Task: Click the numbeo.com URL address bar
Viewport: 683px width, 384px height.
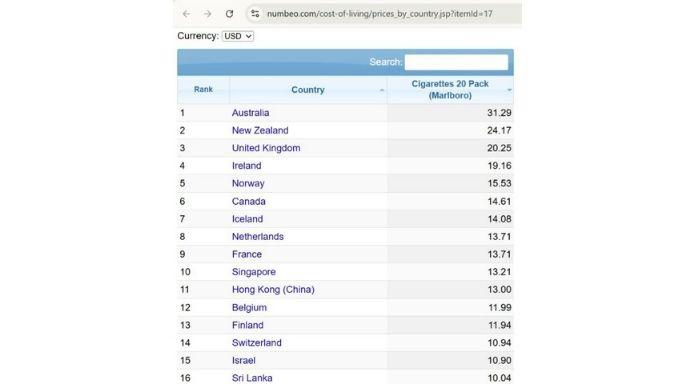Action: click(x=380, y=14)
